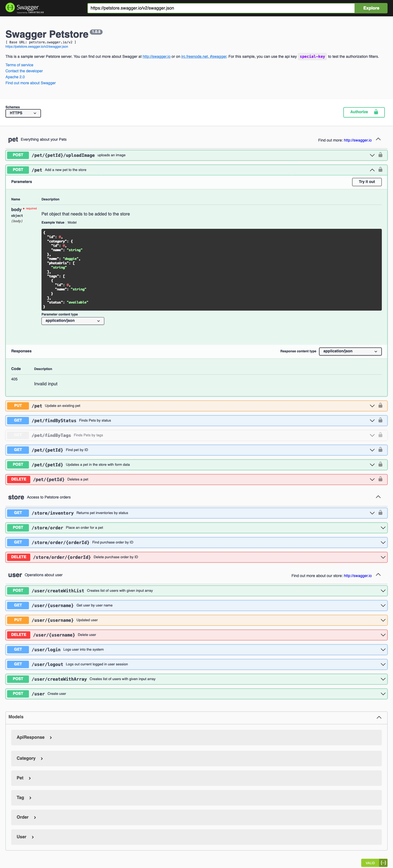Image resolution: width=393 pixels, height=868 pixels.
Task: Click lock icon on deprecated /pet/findByTags row
Action: (380, 435)
